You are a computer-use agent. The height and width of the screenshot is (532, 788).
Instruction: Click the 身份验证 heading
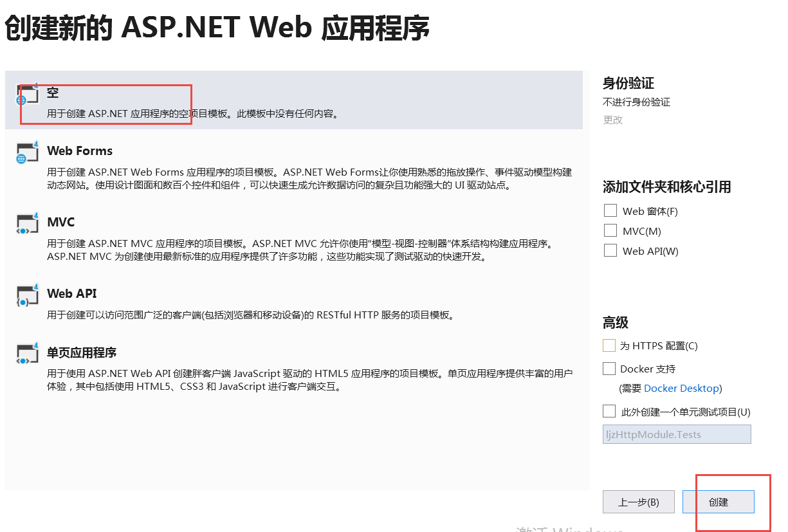click(628, 83)
